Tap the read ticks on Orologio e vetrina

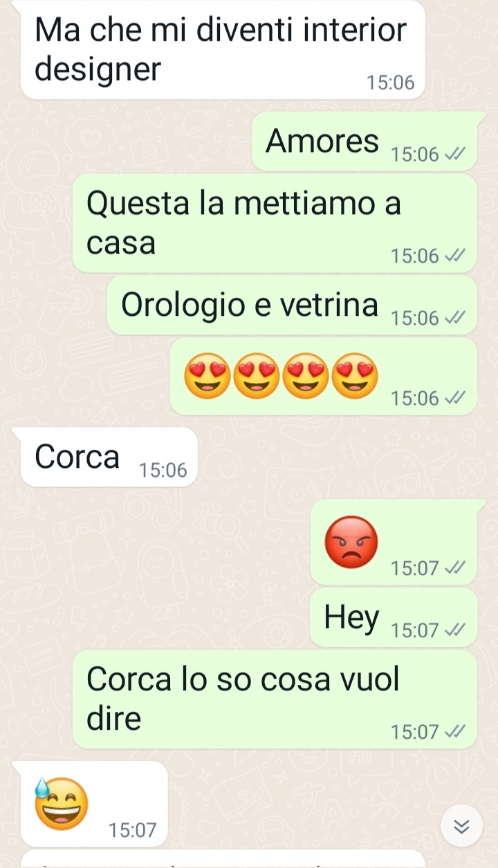[455, 318]
